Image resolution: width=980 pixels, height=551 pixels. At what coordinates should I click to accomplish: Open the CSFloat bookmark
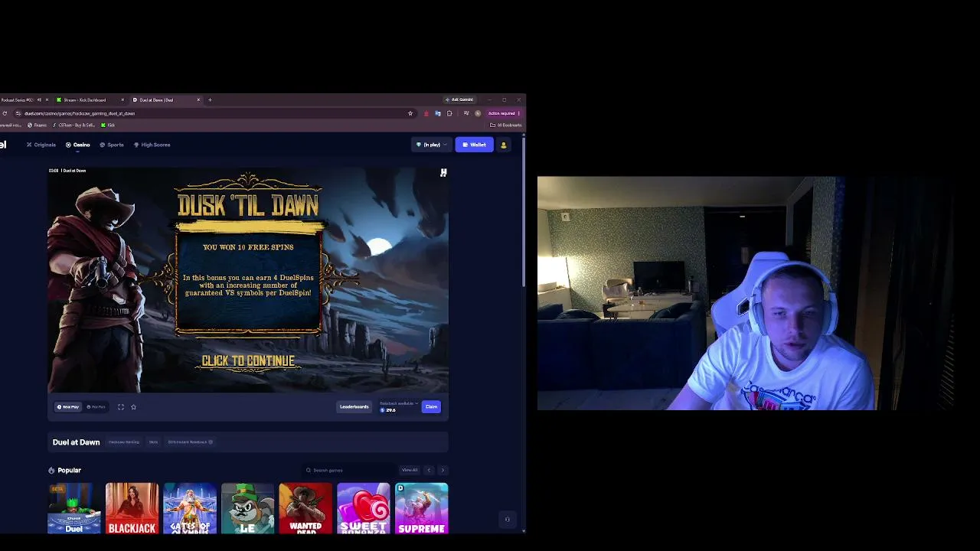click(73, 125)
